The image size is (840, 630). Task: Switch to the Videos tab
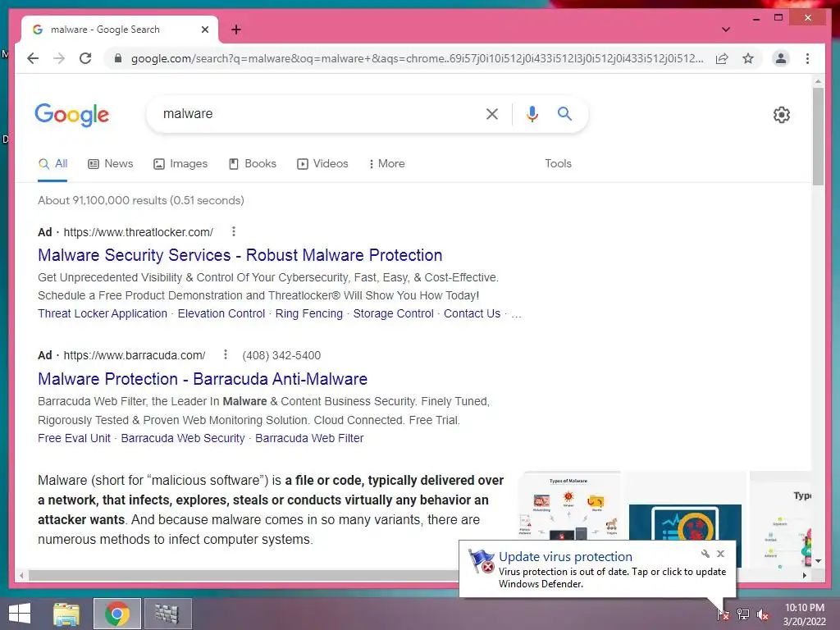pyautogui.click(x=322, y=164)
